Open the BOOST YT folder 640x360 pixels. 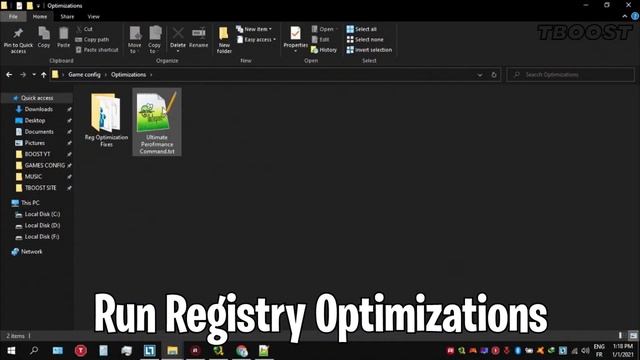pos(37,154)
